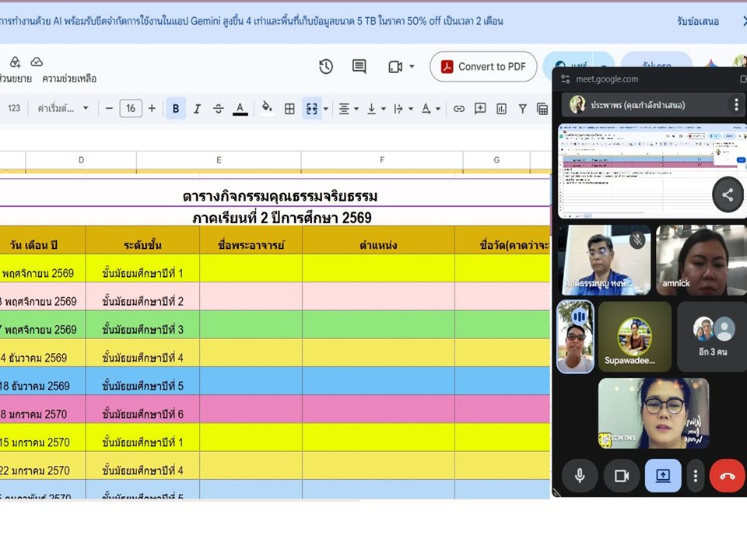Open text wrapping dropdown
This screenshot has height=560, width=747.
coord(403,109)
